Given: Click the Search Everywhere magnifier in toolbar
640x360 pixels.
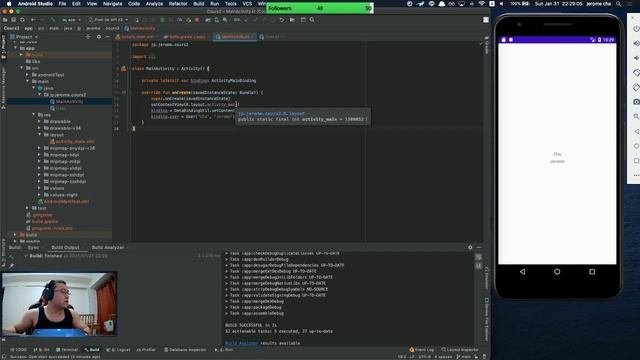Looking at the screenshot, I should tap(312, 20).
